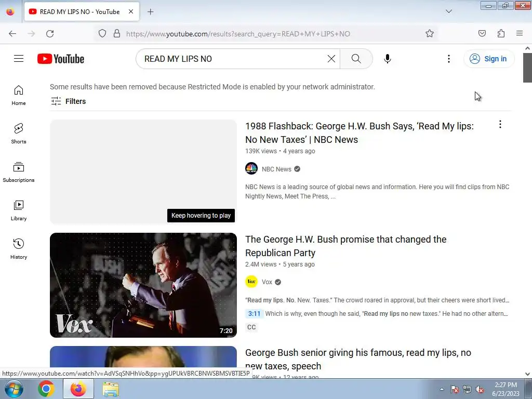Bookmark this page with the star icon
This screenshot has height=399, width=532.
430,33
